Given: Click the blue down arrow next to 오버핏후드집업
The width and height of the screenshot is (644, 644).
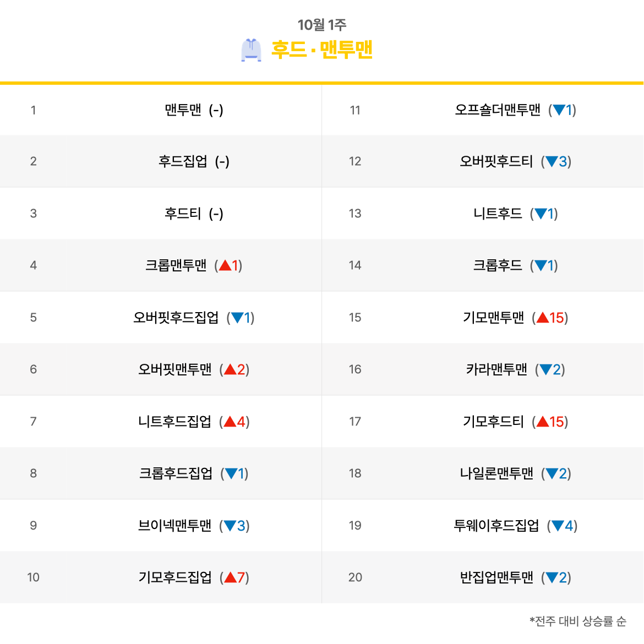Looking at the screenshot, I should (x=237, y=318).
